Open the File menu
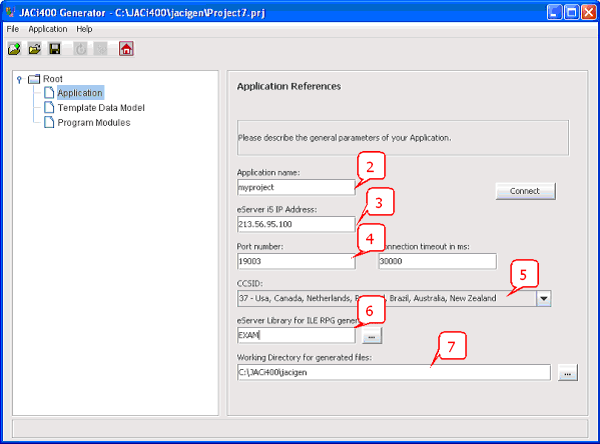The width and height of the screenshot is (600, 444). point(13,29)
